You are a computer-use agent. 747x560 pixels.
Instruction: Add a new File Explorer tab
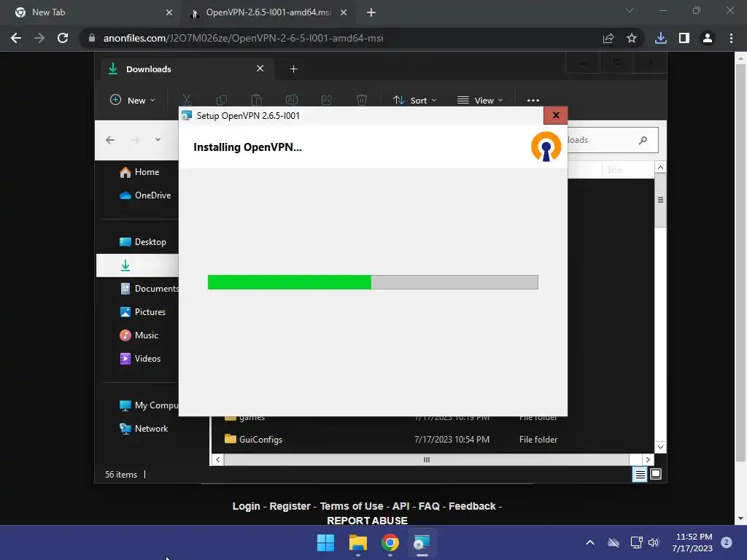pyautogui.click(x=293, y=69)
